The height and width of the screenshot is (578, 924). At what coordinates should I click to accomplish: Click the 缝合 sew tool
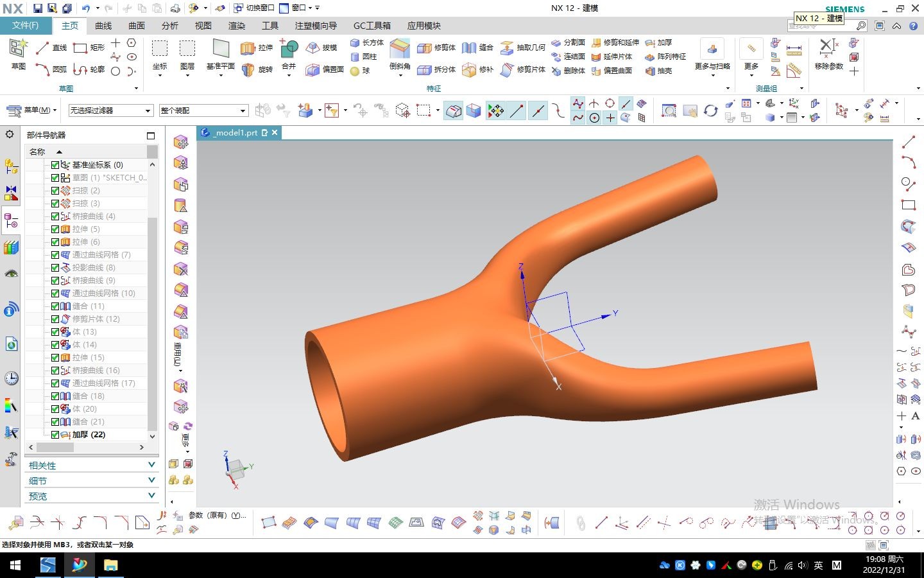click(x=477, y=48)
